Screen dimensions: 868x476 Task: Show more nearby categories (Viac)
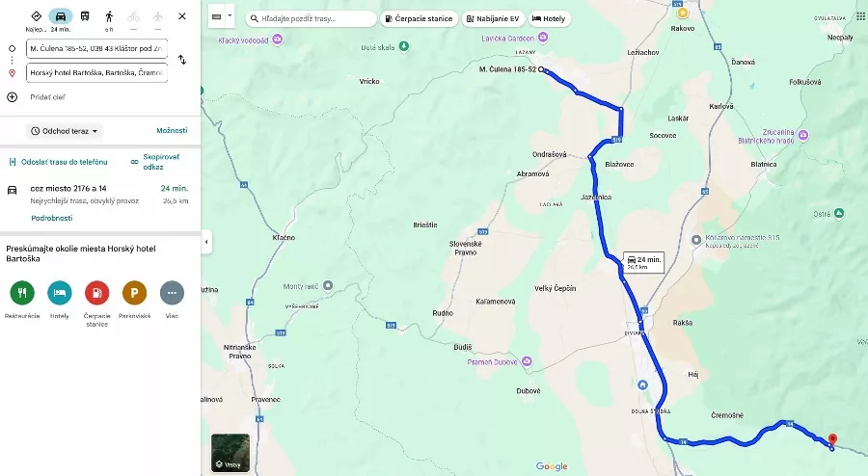point(173,293)
